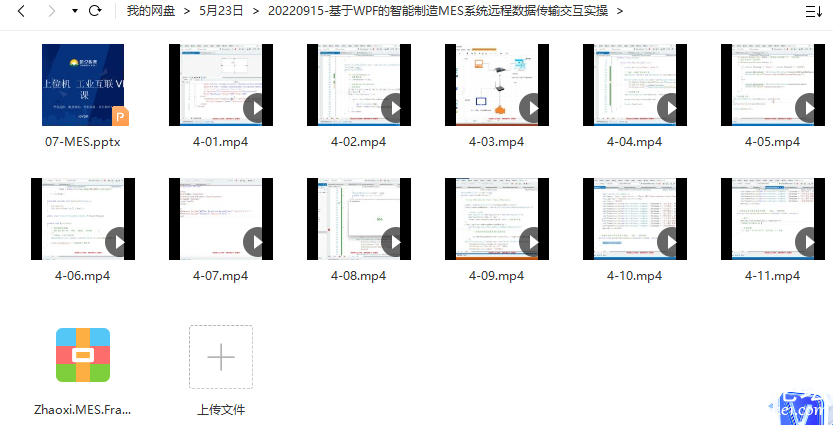Select the 07-MES.pptx file icon

(x=83, y=85)
